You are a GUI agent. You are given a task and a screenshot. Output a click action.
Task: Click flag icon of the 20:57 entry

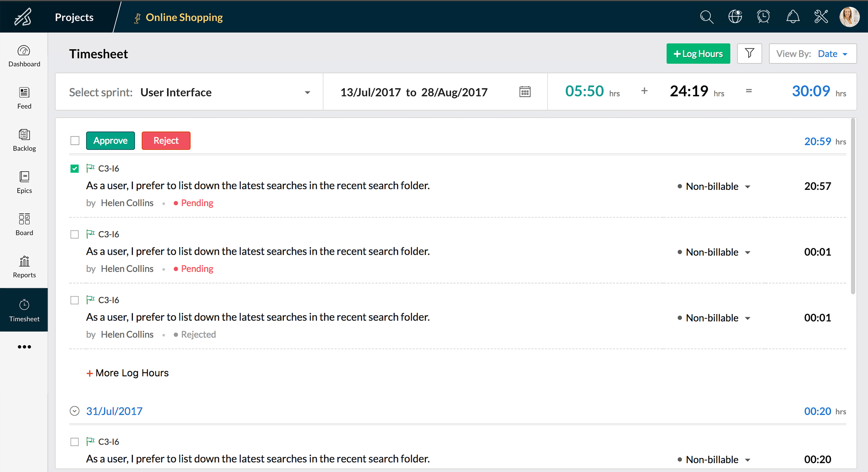tap(90, 168)
